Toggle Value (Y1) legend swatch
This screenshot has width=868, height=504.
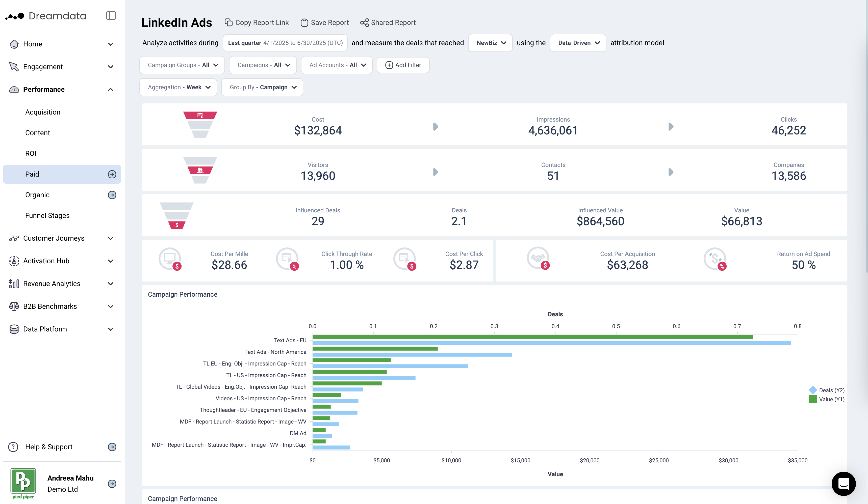813,399
